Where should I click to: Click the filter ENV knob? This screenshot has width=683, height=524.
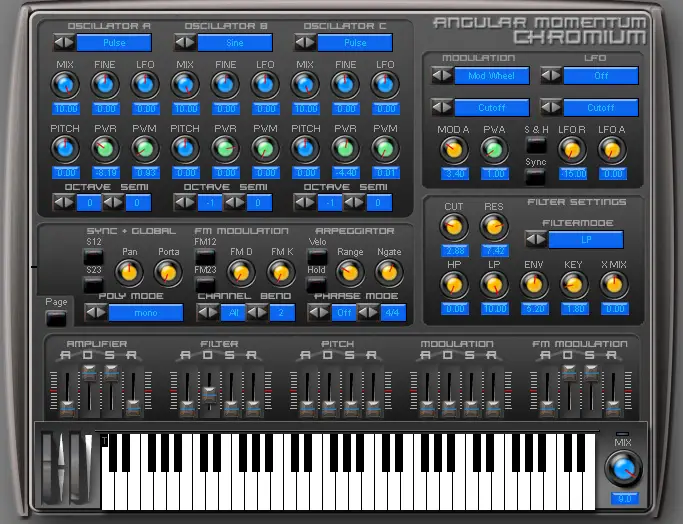click(534, 285)
